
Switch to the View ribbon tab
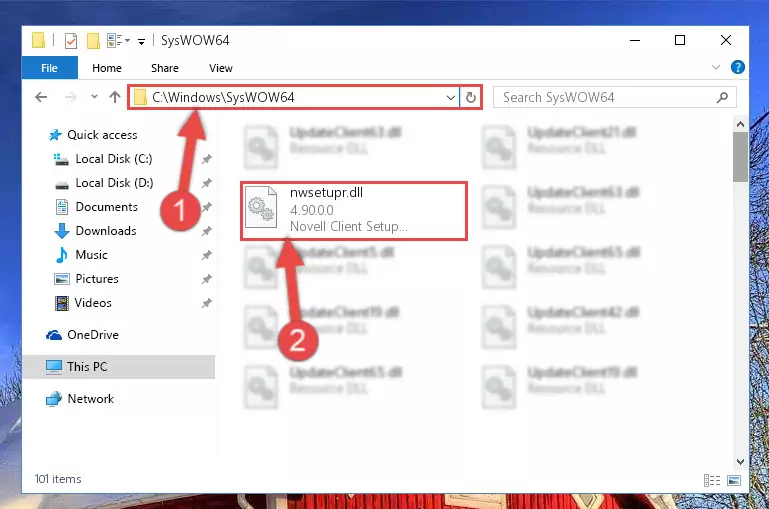(221, 68)
